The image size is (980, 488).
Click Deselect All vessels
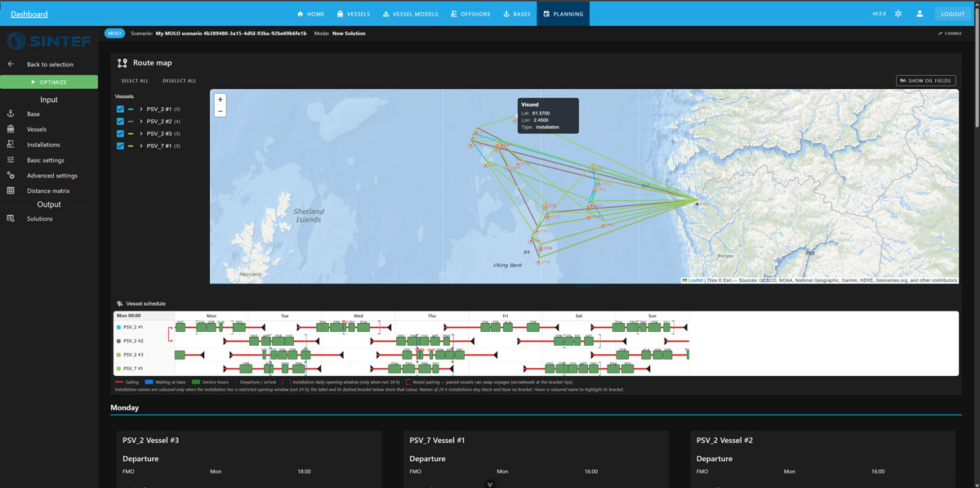[x=179, y=81]
